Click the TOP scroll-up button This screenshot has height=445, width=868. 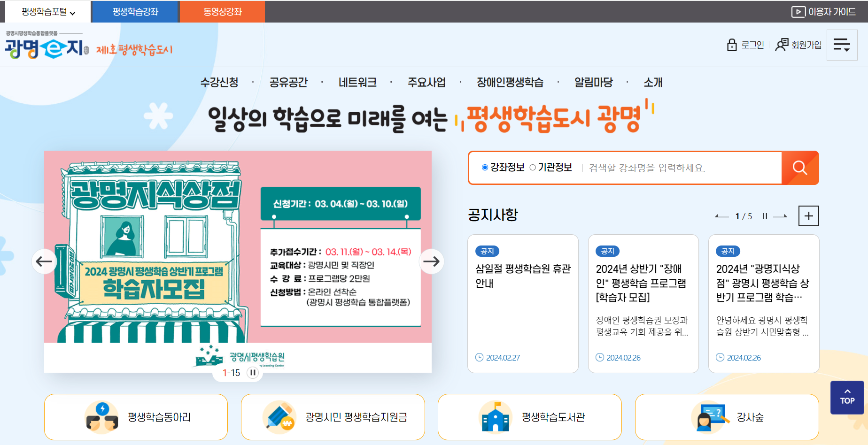coord(847,397)
